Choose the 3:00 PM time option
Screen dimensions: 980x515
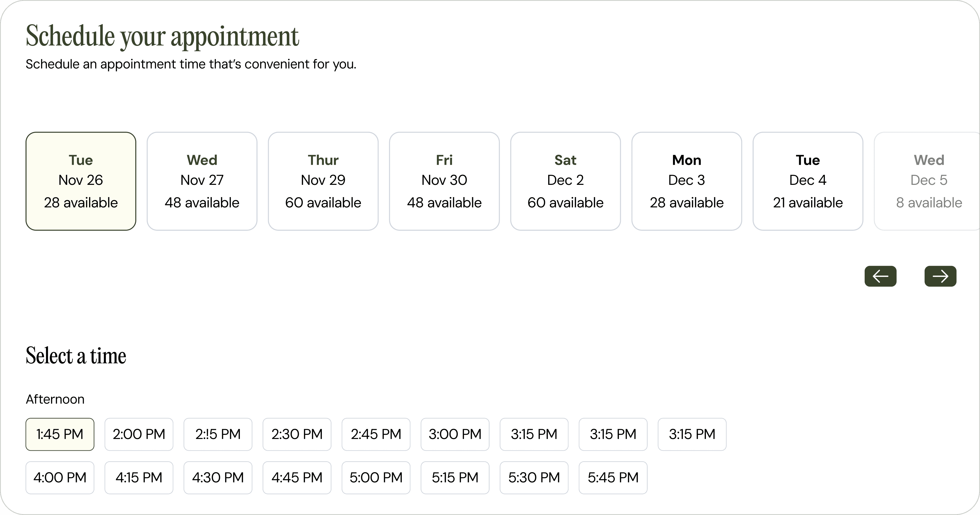(455, 434)
